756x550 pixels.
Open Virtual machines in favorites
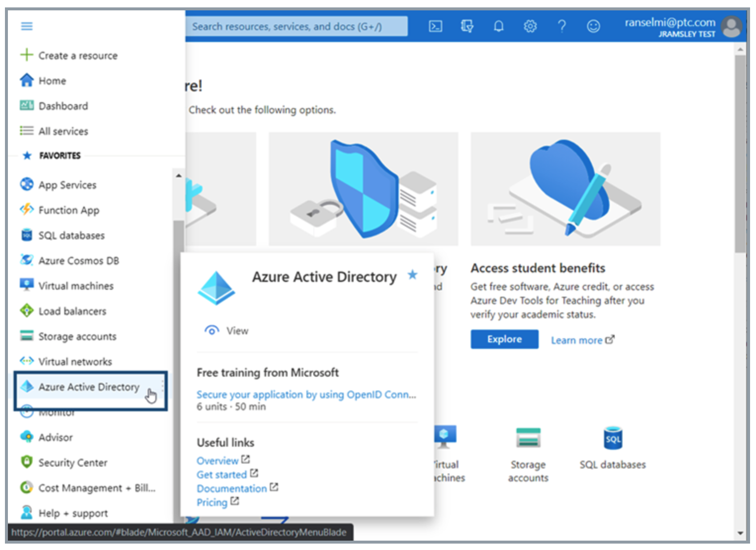tap(76, 285)
